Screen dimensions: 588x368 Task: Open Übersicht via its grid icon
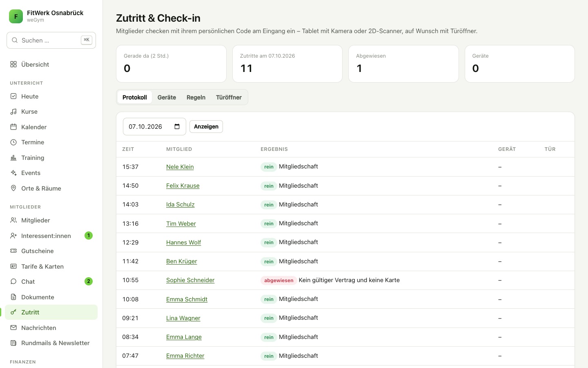(x=13, y=64)
